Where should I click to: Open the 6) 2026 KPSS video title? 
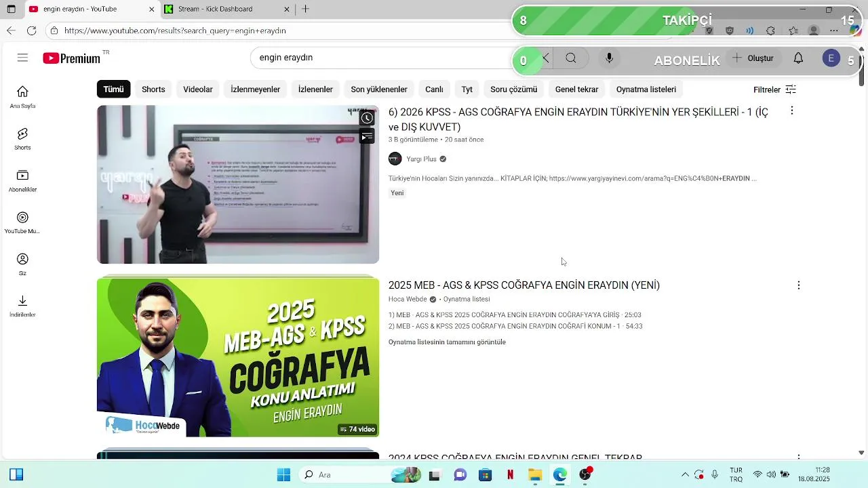[x=578, y=119]
